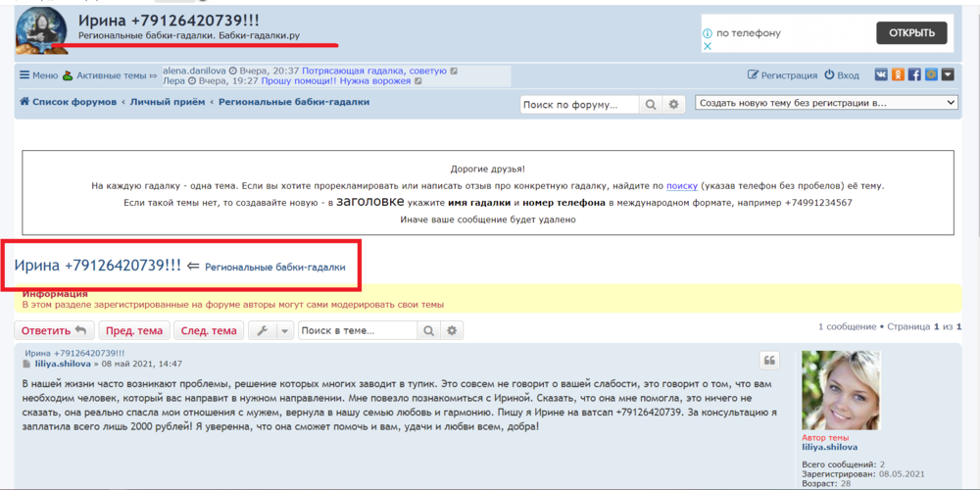Open the Меню menu
Viewport: 980px width, 490px height.
coord(38,75)
